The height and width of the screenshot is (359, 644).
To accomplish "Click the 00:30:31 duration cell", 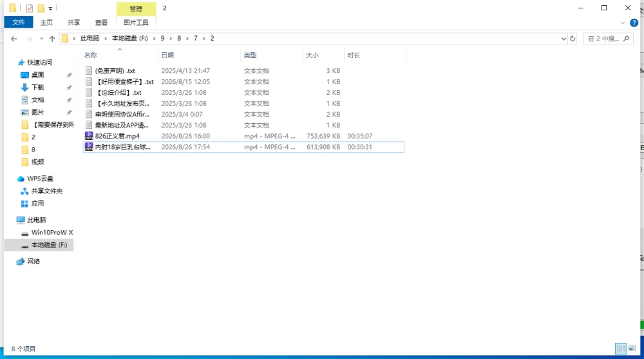I will [360, 147].
